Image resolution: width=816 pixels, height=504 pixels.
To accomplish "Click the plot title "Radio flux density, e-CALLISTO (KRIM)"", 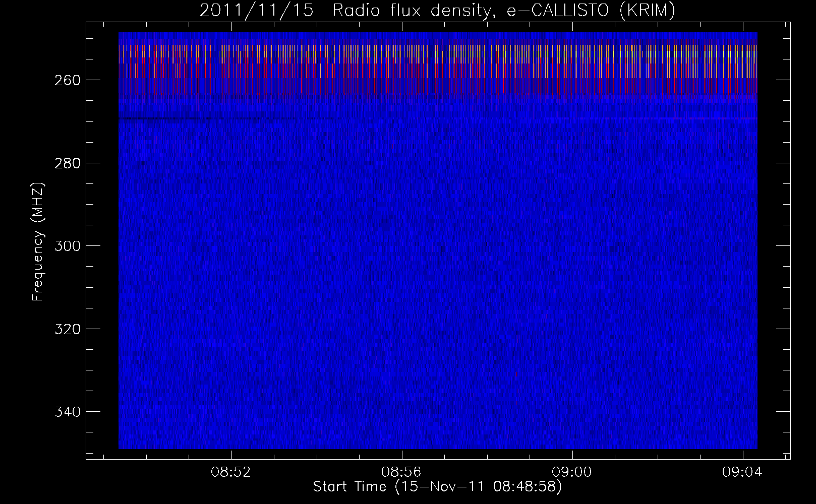I will coord(503,11).
